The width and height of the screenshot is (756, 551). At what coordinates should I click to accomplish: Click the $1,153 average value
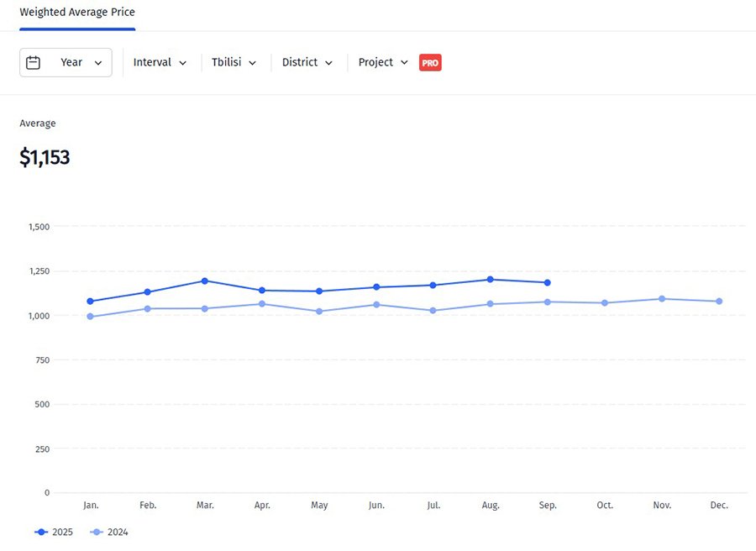tap(45, 157)
